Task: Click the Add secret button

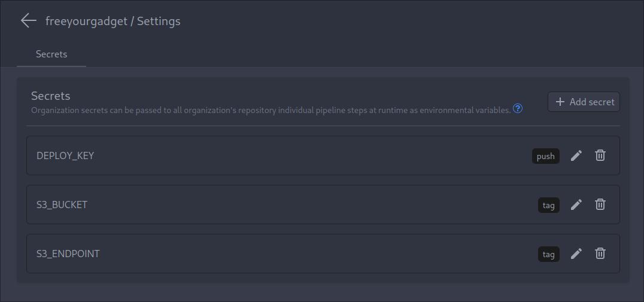Action: [x=584, y=102]
